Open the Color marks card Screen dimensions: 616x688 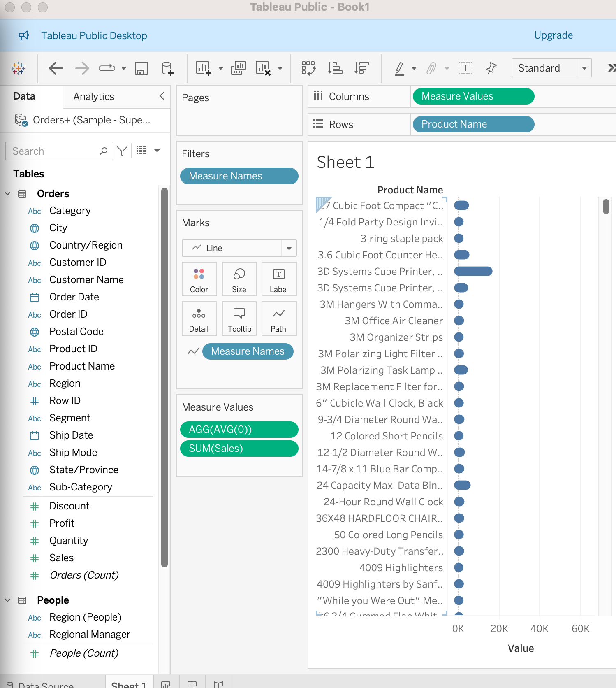(199, 279)
